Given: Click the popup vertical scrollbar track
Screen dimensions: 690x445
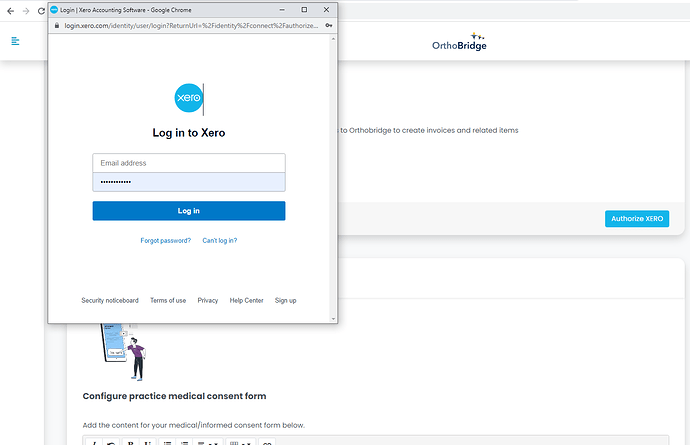Looking at the screenshot, I should (x=333, y=178).
